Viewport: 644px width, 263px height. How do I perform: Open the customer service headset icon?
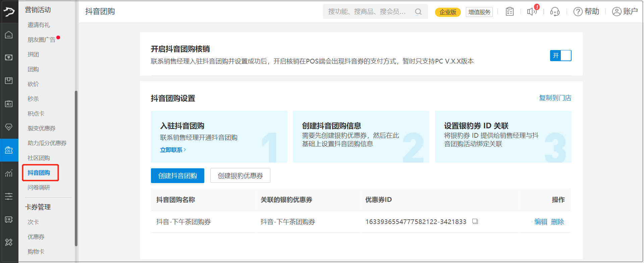pyautogui.click(x=555, y=12)
